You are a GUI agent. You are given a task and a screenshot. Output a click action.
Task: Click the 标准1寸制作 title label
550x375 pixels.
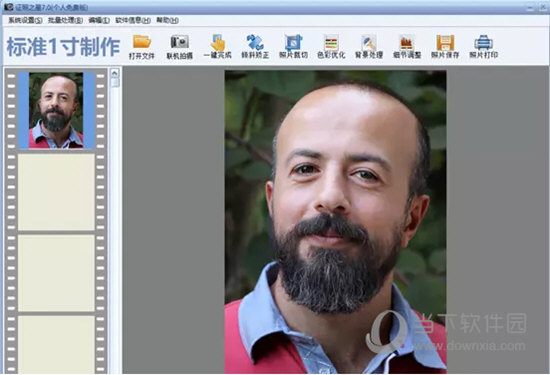point(63,47)
